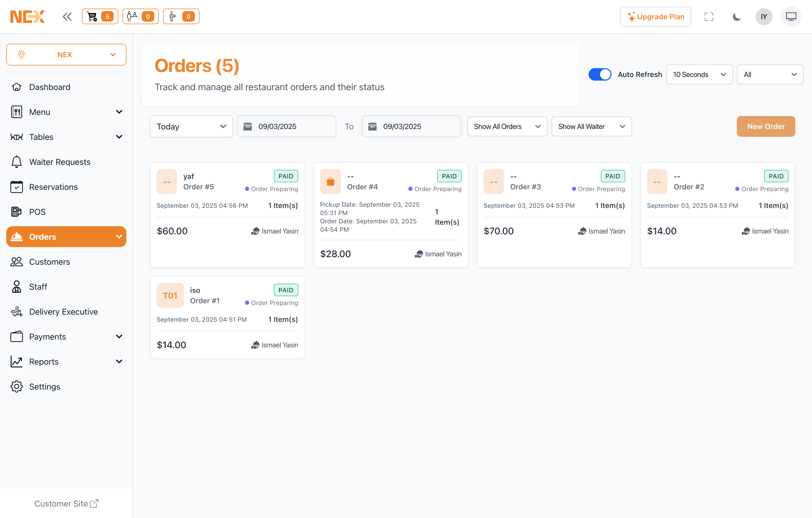Image resolution: width=812 pixels, height=518 pixels.
Task: Switch to dark mode moon icon
Action: [x=737, y=17]
